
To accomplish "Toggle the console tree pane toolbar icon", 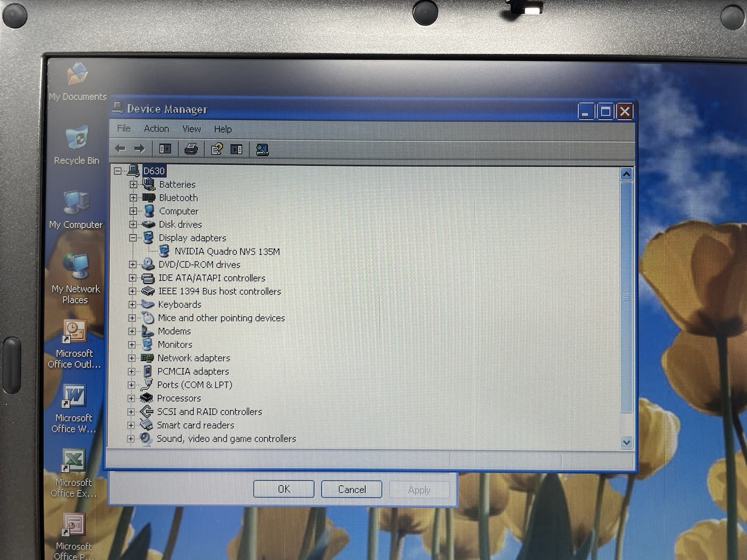I will [165, 149].
